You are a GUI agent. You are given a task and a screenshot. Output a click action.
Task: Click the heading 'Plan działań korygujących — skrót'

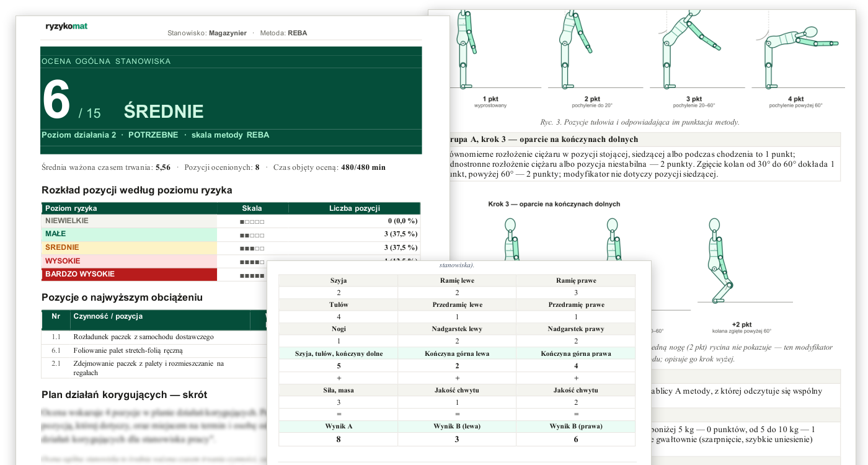pyautogui.click(x=125, y=395)
